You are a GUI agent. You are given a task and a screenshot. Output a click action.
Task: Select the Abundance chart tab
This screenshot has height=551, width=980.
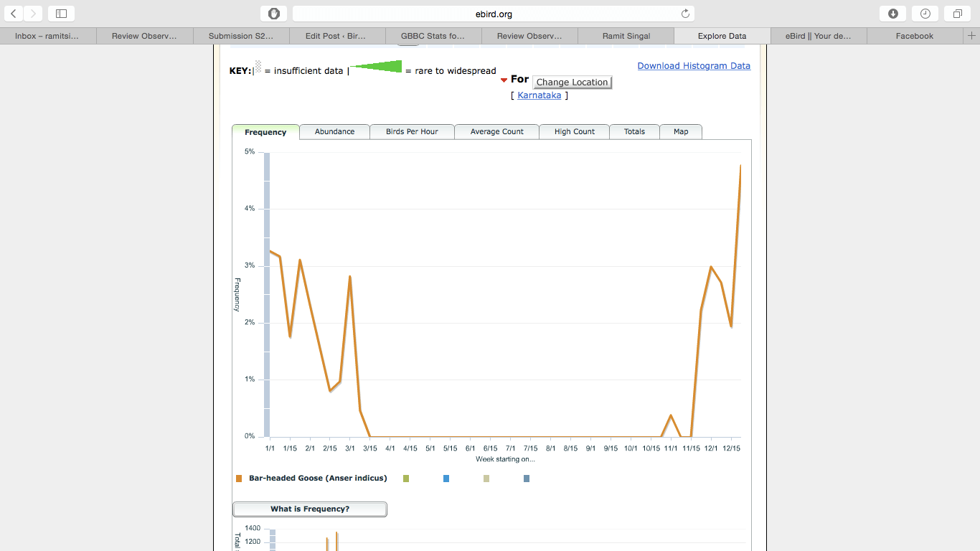coord(334,131)
